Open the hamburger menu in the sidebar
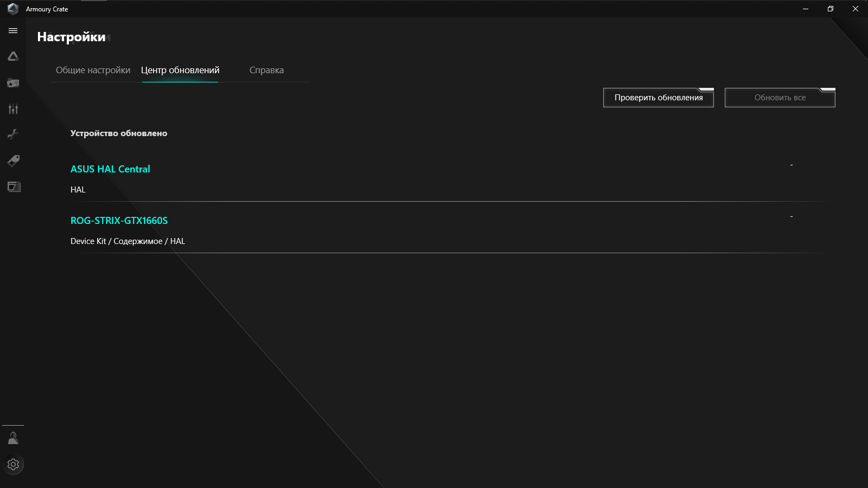 coord(13,31)
